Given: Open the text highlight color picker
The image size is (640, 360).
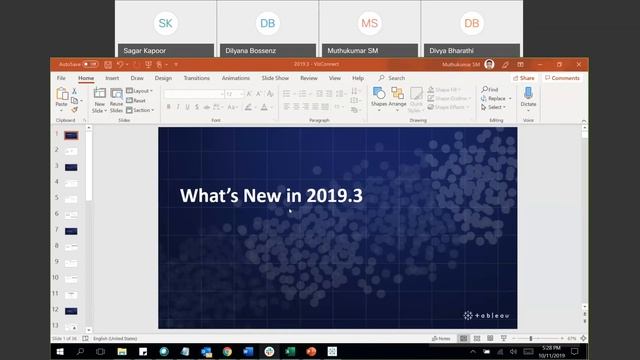Looking at the screenshot, I should click(x=250, y=107).
